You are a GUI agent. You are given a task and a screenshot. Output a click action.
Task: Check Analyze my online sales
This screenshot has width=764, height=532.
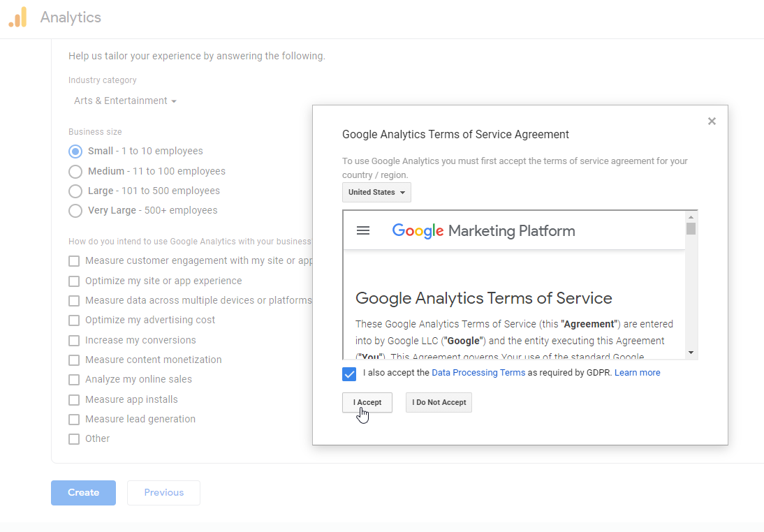click(x=74, y=380)
